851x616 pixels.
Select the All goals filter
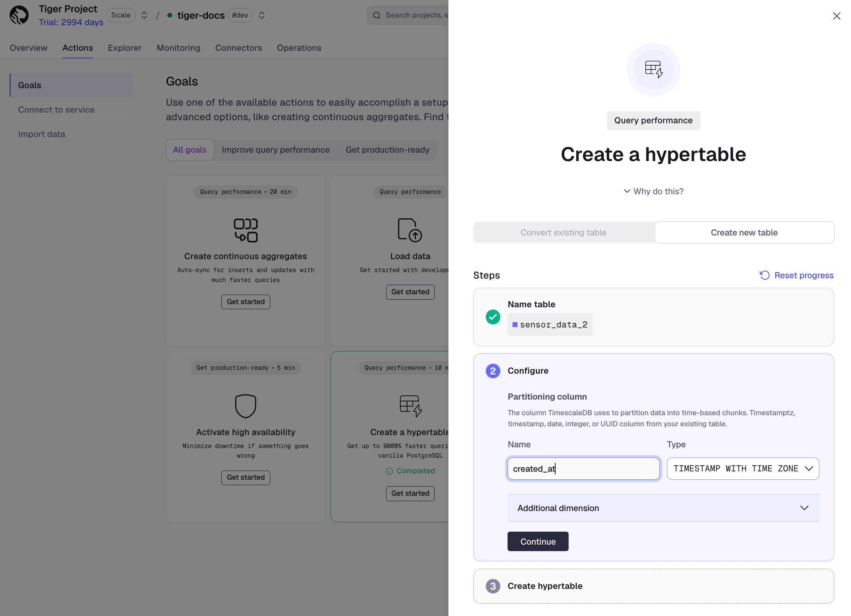[x=190, y=150]
